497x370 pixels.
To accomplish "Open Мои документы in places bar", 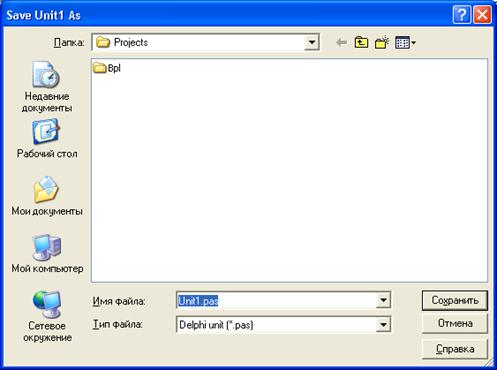I will [47, 196].
